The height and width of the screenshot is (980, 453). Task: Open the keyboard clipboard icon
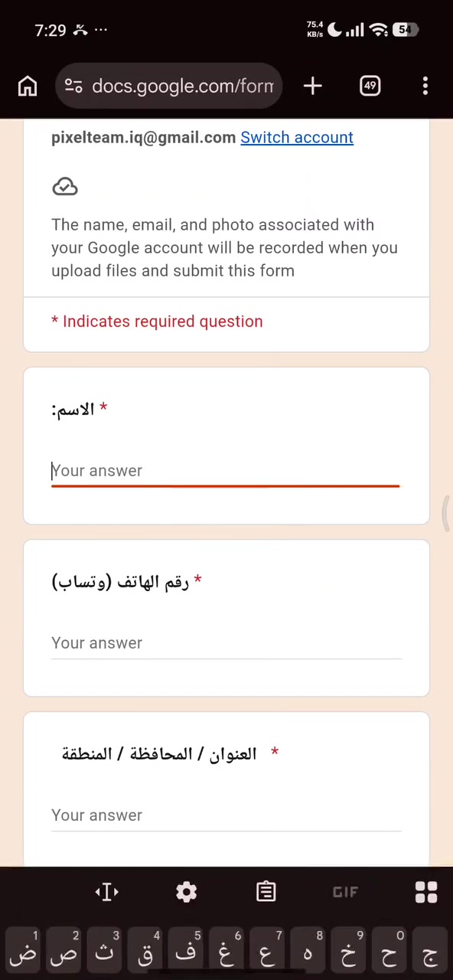click(266, 891)
